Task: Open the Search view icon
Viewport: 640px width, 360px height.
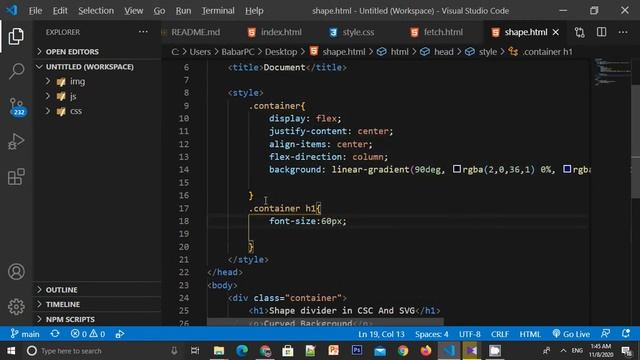Action: [x=16, y=71]
